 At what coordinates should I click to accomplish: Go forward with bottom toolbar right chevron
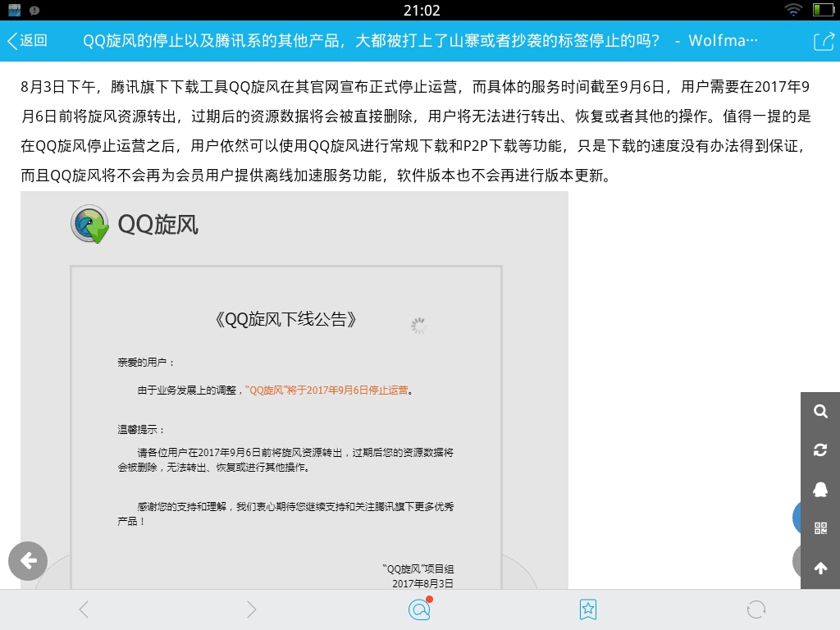pyautogui.click(x=251, y=609)
